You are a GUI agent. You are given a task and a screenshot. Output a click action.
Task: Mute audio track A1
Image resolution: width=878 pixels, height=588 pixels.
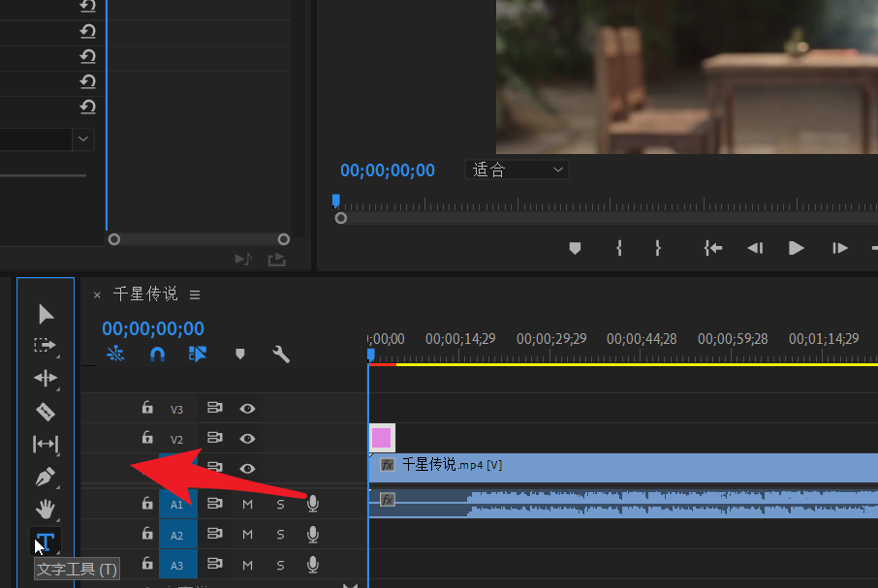pos(247,504)
